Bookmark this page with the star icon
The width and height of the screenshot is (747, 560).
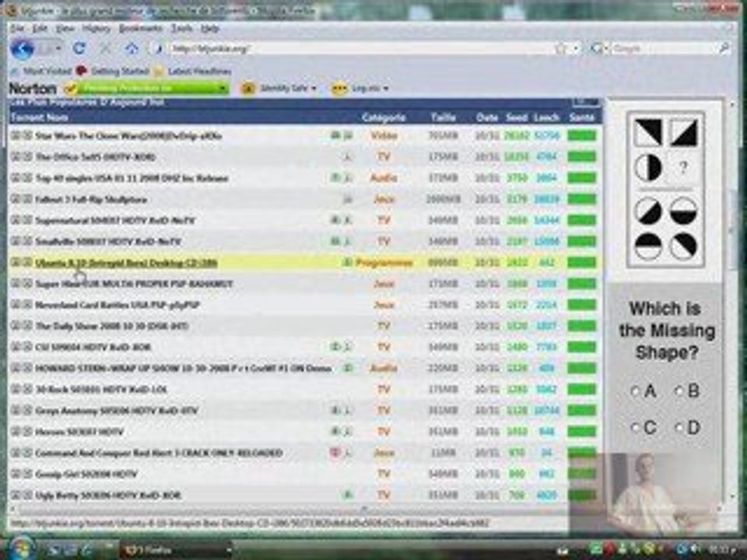[x=561, y=48]
